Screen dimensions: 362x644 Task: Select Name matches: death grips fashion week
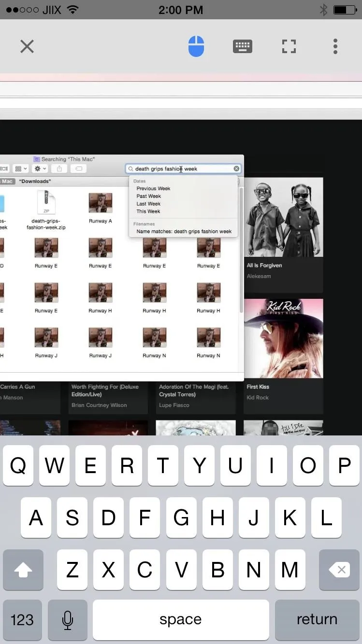(x=184, y=231)
